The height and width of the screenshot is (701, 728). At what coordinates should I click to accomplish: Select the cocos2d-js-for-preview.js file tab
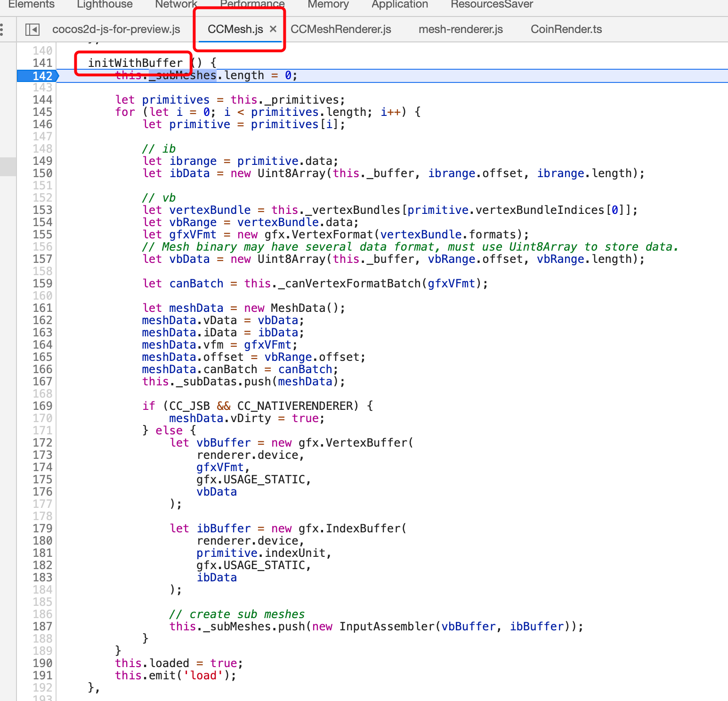(116, 29)
